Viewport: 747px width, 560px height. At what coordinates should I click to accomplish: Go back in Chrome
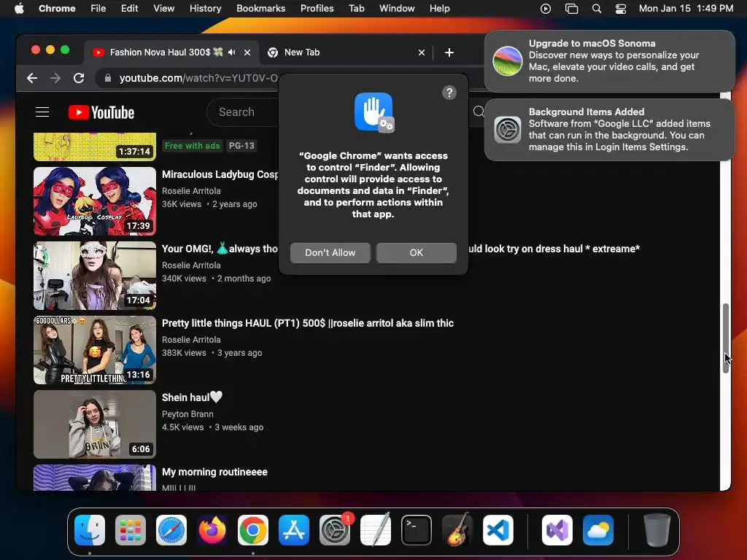(x=32, y=78)
